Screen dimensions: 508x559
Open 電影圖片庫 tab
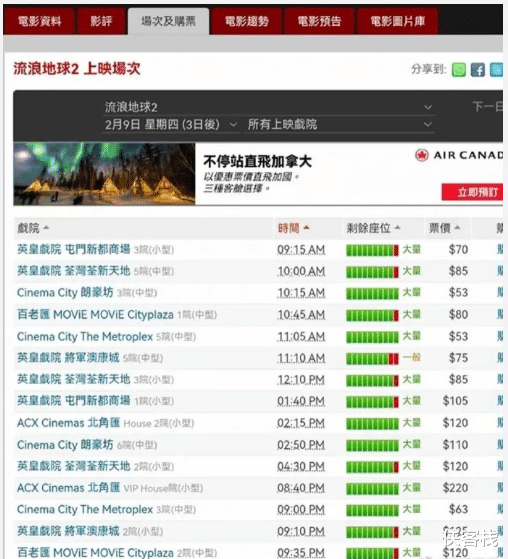[x=397, y=21]
